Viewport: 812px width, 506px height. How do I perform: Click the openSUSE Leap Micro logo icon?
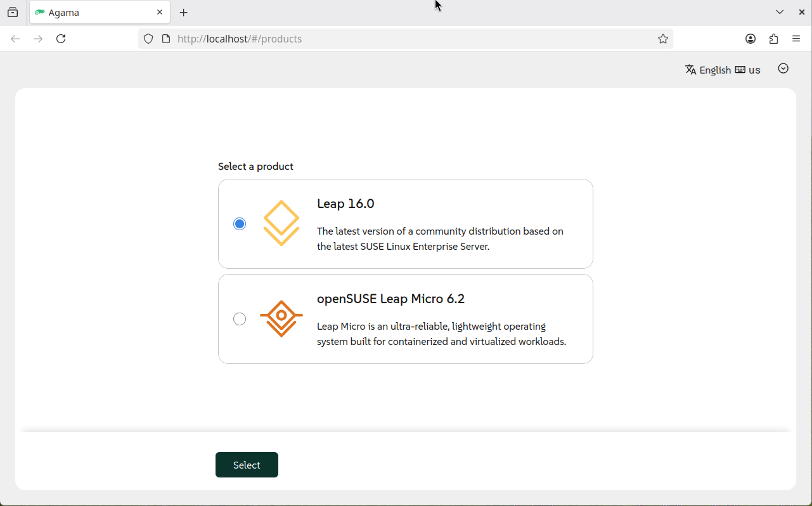click(281, 318)
